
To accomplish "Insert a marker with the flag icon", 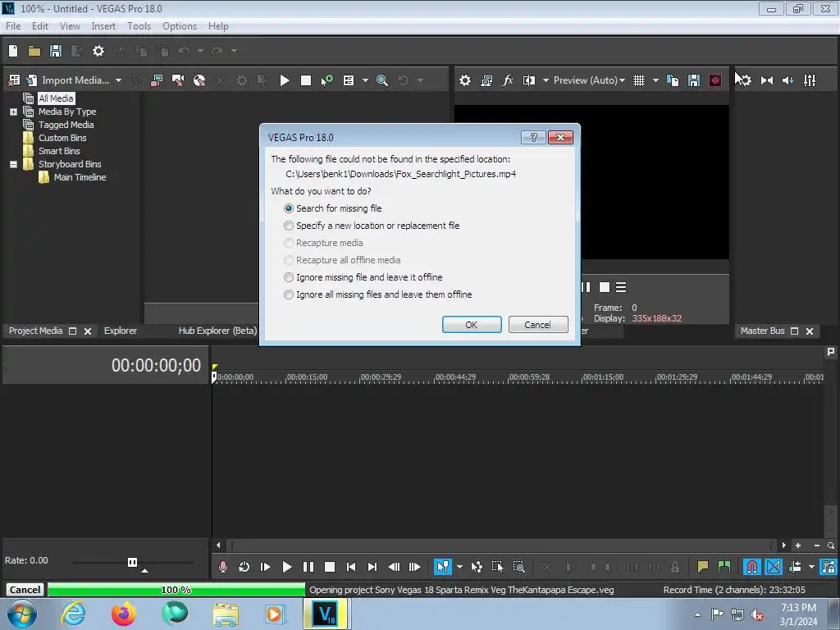I will 702,567.
